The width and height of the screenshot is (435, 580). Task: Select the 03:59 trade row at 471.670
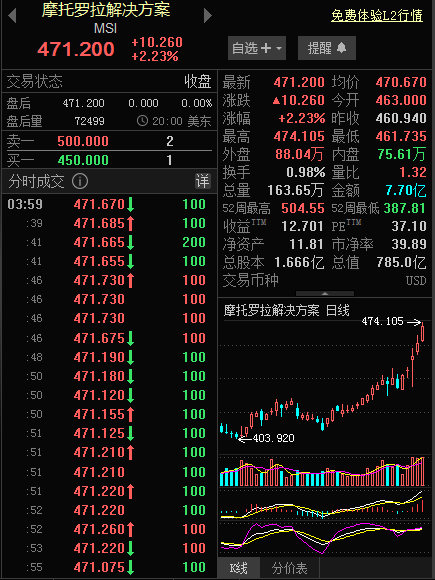tap(109, 204)
